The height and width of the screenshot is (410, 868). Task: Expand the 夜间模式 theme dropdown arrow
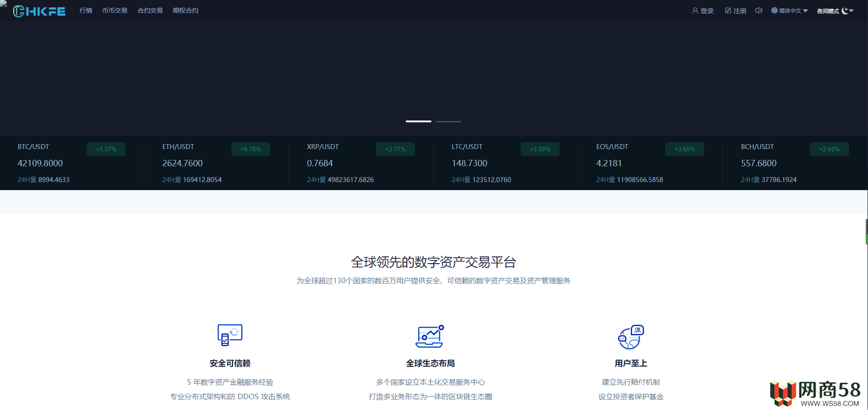tap(851, 11)
